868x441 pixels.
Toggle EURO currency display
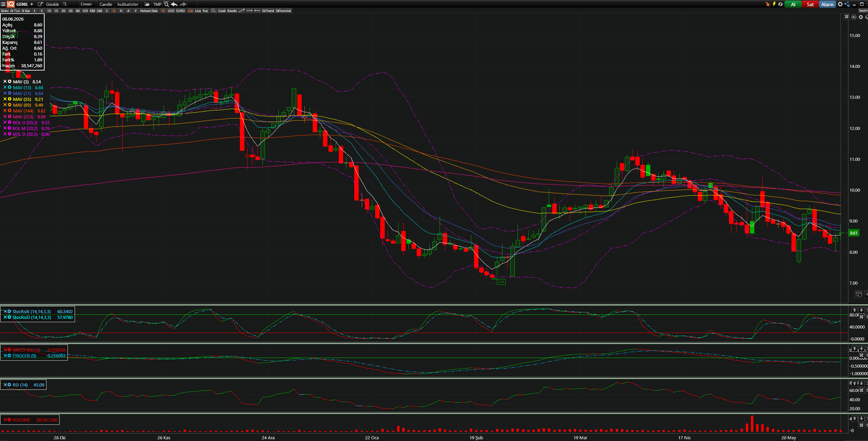tap(181, 11)
